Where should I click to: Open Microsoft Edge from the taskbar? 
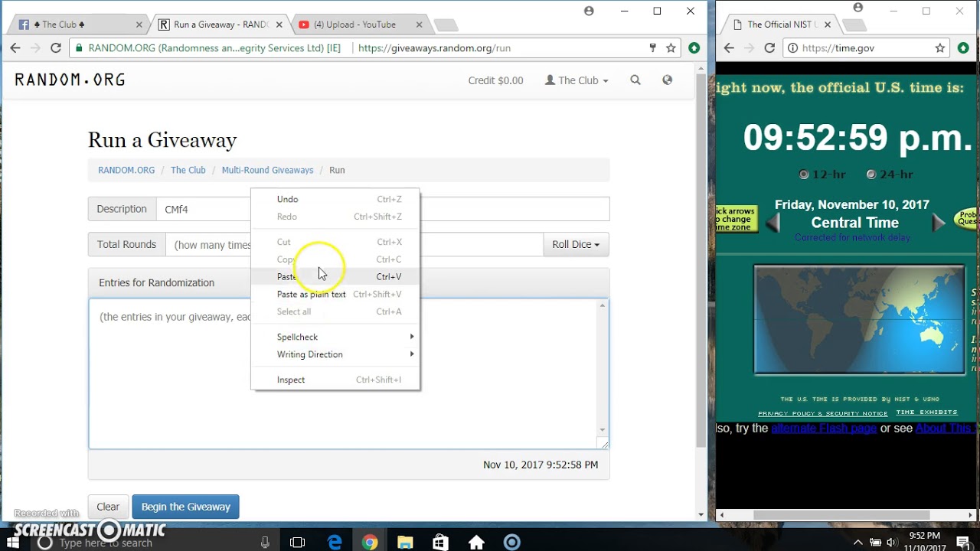(x=335, y=543)
